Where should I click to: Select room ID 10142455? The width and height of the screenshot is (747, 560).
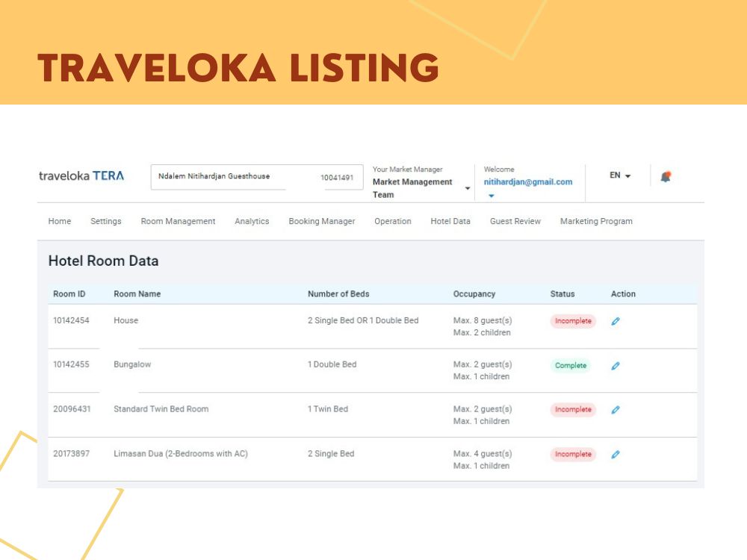coord(71,364)
